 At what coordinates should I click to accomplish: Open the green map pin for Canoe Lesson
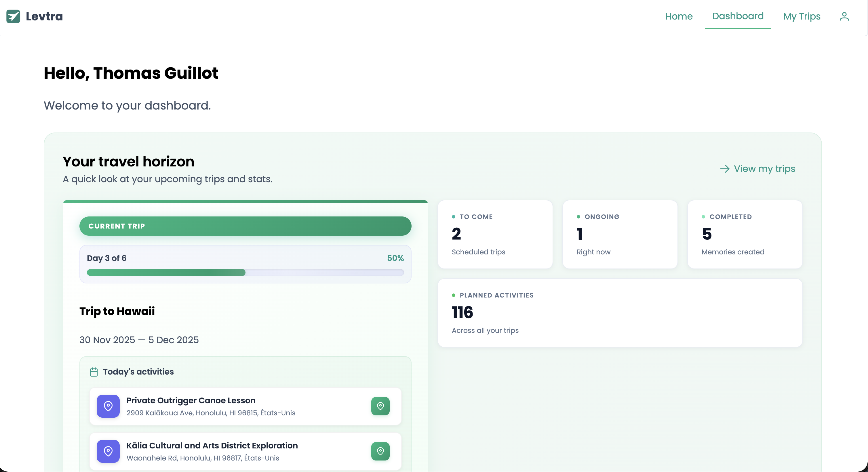(380, 406)
